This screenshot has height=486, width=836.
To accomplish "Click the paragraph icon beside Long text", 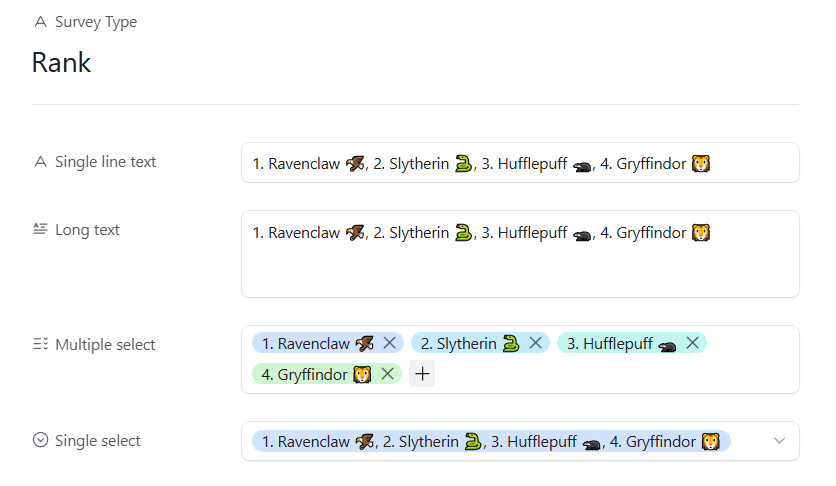I will click(x=41, y=229).
